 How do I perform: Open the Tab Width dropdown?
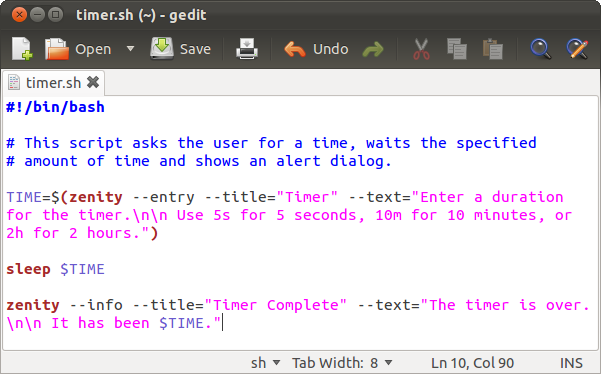point(342,363)
